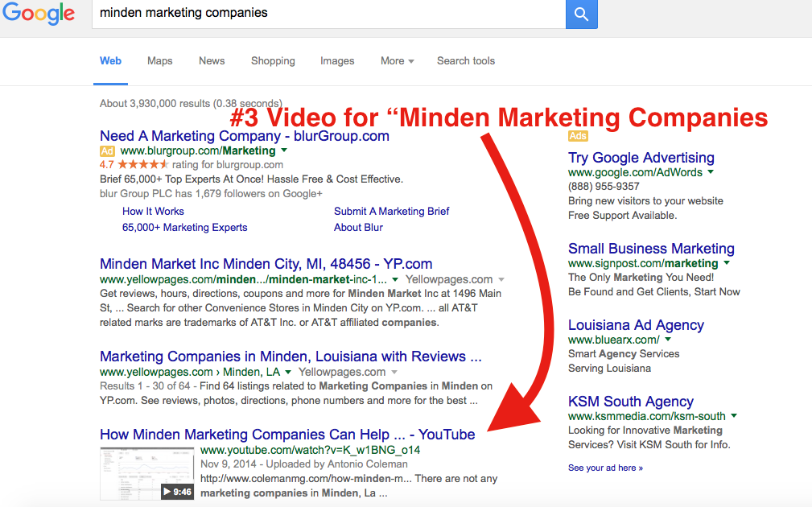Expand gray arrow beside second Yellowpages.com label
This screenshot has height=507, width=812.
click(x=394, y=373)
